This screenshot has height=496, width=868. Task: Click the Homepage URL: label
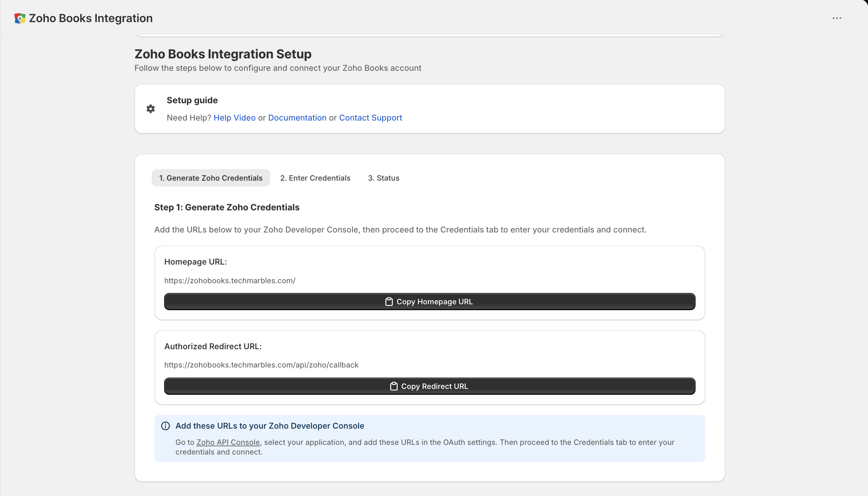point(196,262)
